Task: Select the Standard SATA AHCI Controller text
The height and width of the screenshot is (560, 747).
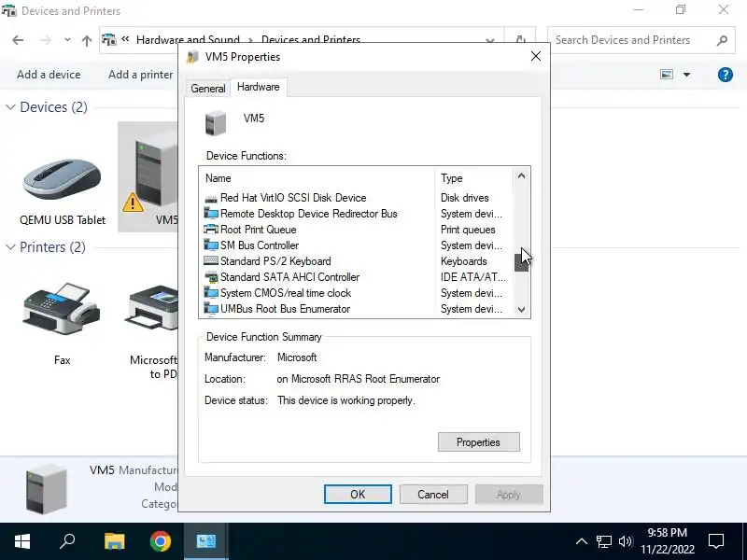Action: click(289, 277)
